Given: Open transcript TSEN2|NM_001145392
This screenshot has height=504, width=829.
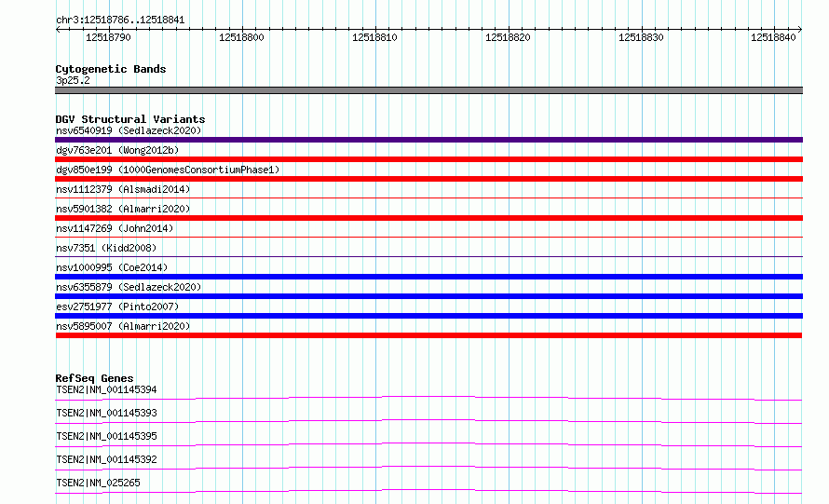Looking at the screenshot, I should click(x=106, y=459).
